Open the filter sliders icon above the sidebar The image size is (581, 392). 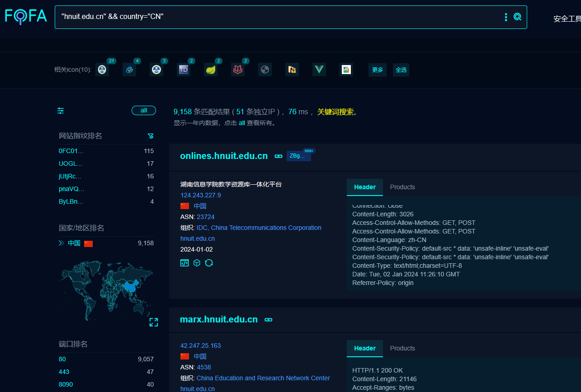[x=61, y=111]
